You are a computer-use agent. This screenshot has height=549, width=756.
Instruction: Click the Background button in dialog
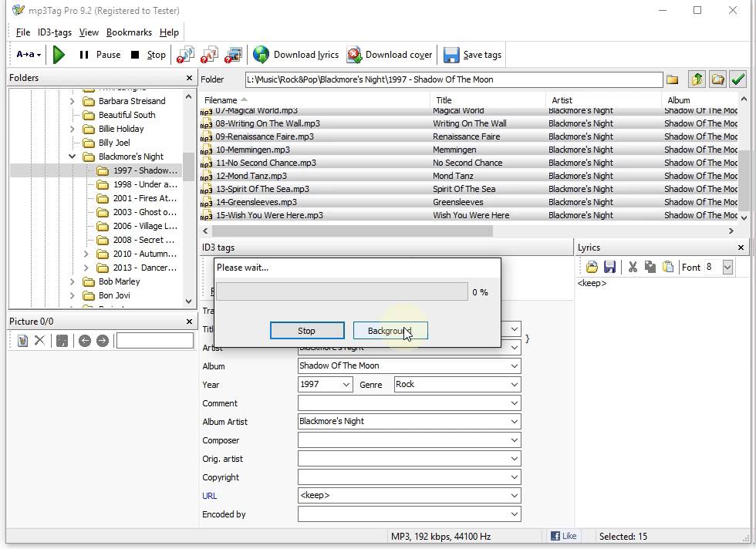390,331
